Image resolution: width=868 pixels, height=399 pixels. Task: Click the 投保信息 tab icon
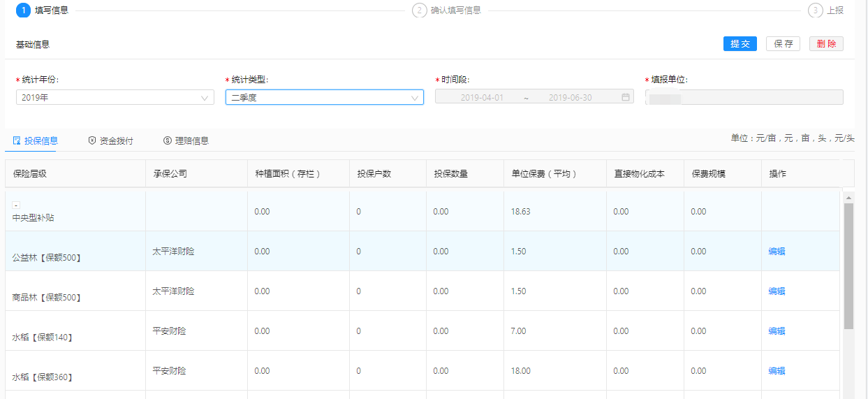pyautogui.click(x=17, y=140)
